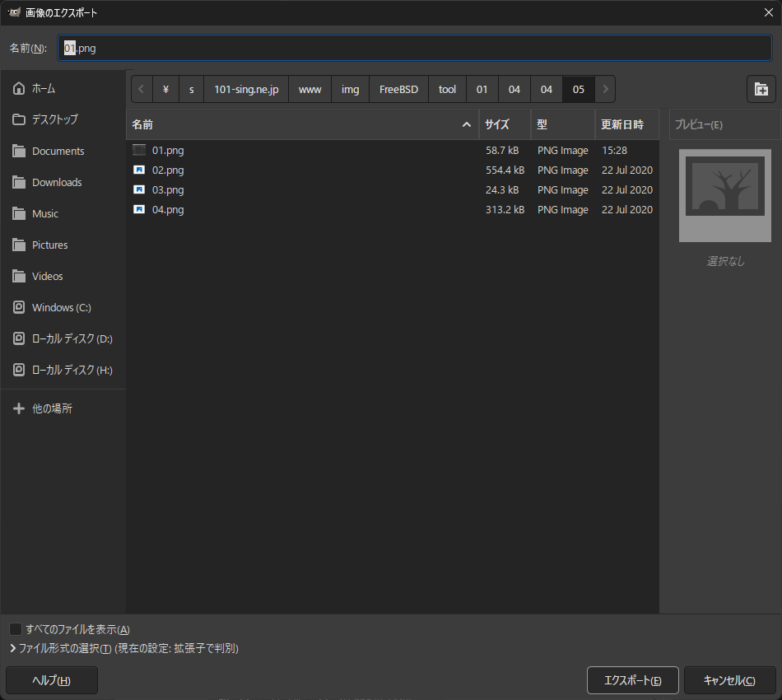The height and width of the screenshot is (700, 782).
Task: Select the Windows (C:) drive
Action: click(63, 307)
